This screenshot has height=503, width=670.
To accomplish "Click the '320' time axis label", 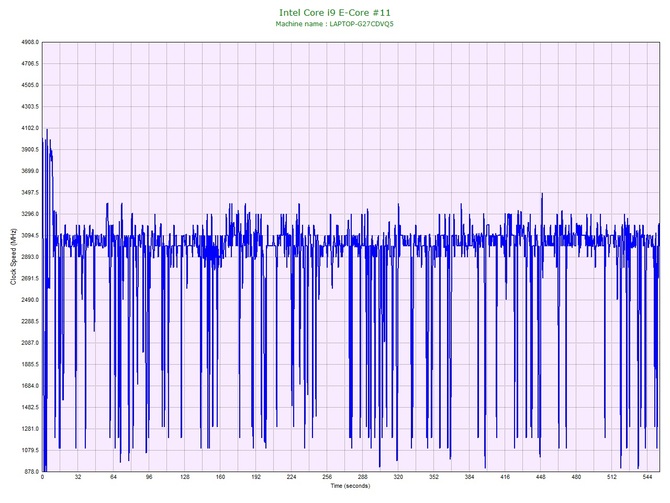I will [398, 477].
